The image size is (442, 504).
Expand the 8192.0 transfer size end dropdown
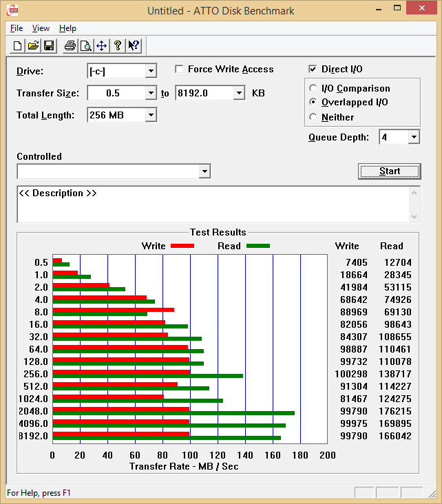coord(239,93)
